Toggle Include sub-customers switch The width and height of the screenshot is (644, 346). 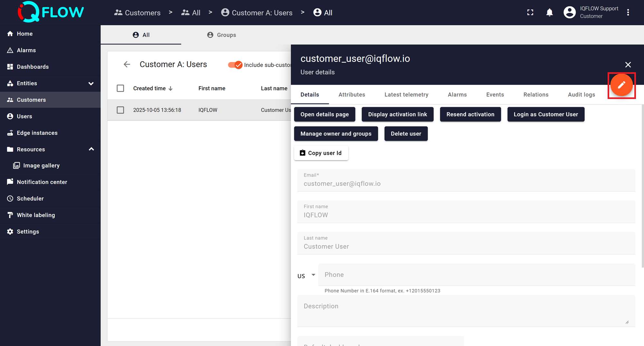click(235, 65)
